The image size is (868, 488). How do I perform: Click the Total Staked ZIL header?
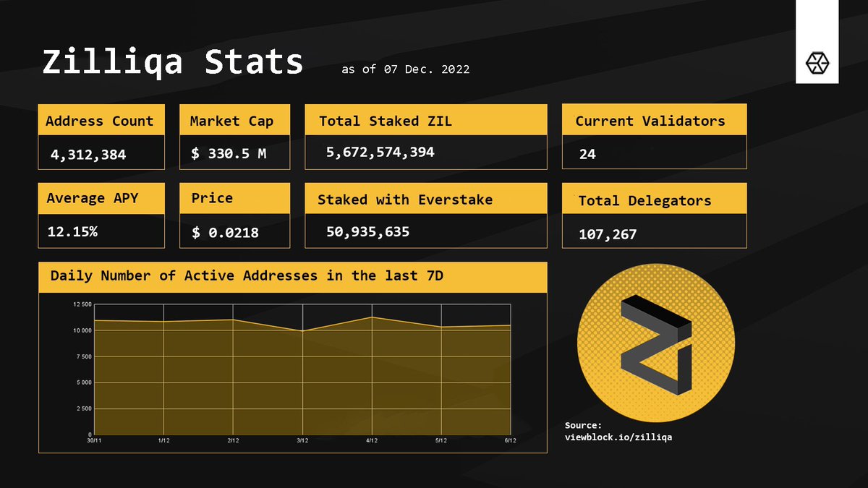pos(425,120)
